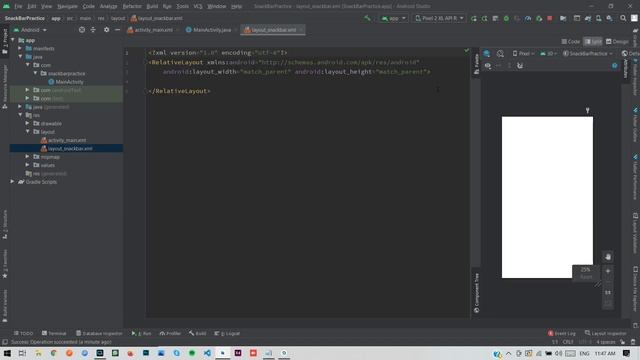Expand the manifests folder
640x360 pixels.
coord(20,48)
